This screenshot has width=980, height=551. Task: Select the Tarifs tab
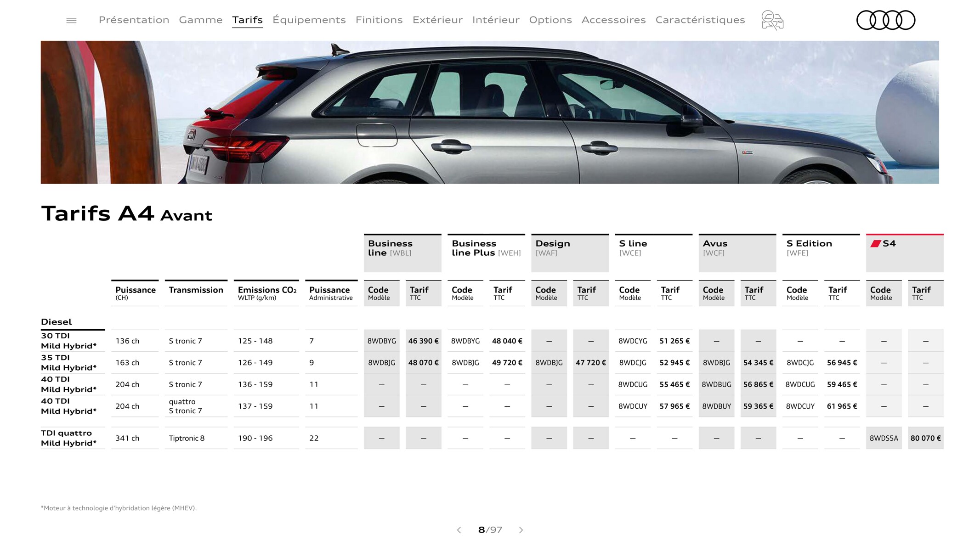point(247,20)
